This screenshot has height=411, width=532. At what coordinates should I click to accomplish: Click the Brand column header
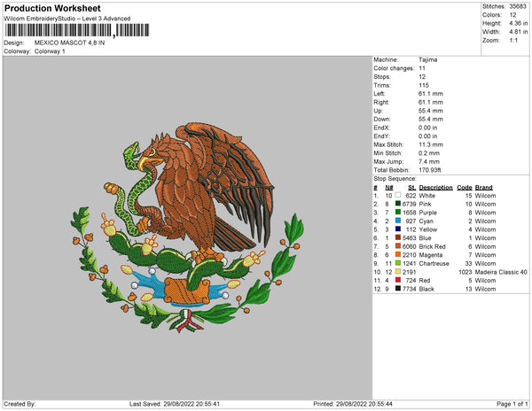click(x=483, y=188)
